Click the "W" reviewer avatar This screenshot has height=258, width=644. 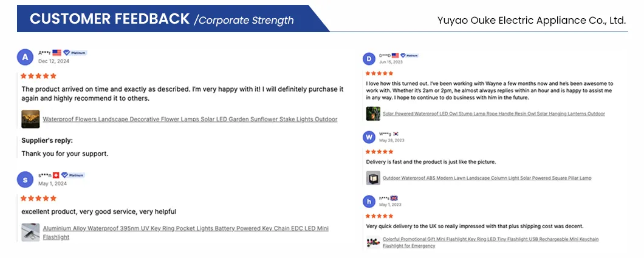click(x=369, y=137)
